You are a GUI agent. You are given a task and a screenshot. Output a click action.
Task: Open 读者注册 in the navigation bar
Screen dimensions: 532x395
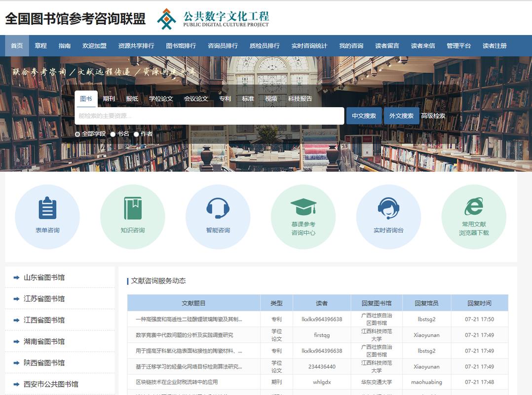[x=494, y=46]
